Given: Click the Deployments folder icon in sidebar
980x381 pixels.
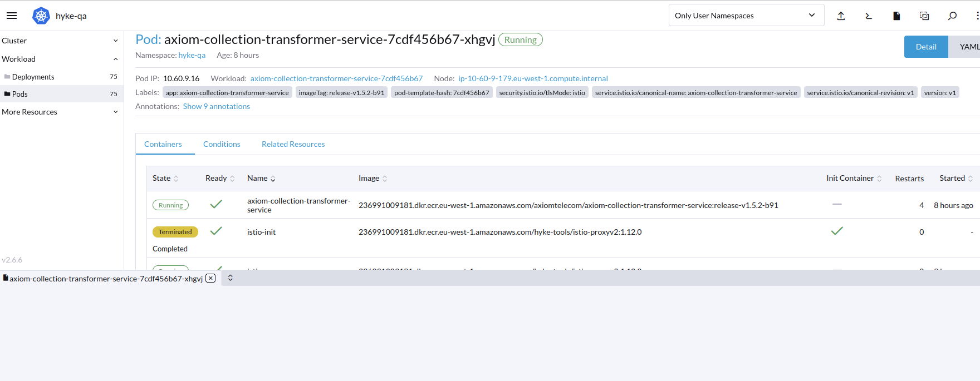Looking at the screenshot, I should click(7, 77).
